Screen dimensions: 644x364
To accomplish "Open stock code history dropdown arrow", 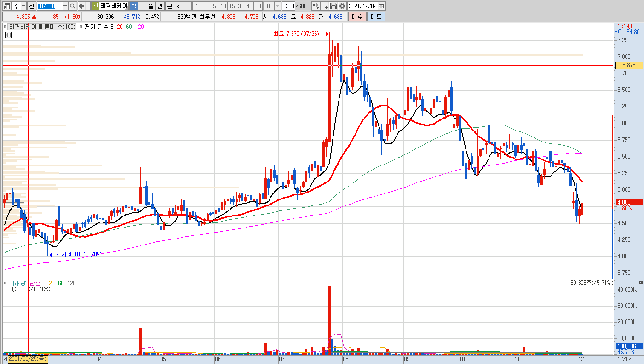I will (x=65, y=6).
